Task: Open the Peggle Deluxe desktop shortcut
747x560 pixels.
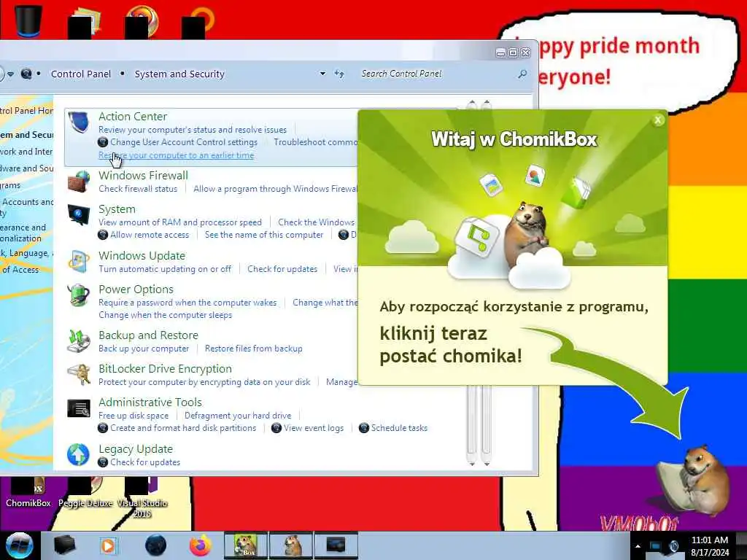Action: pyautogui.click(x=85, y=493)
